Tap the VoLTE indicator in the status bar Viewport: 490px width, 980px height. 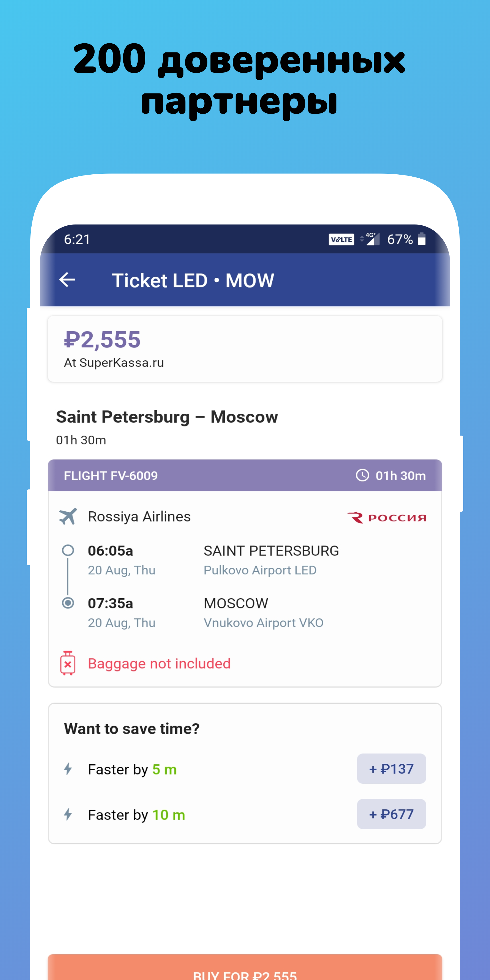(x=341, y=239)
